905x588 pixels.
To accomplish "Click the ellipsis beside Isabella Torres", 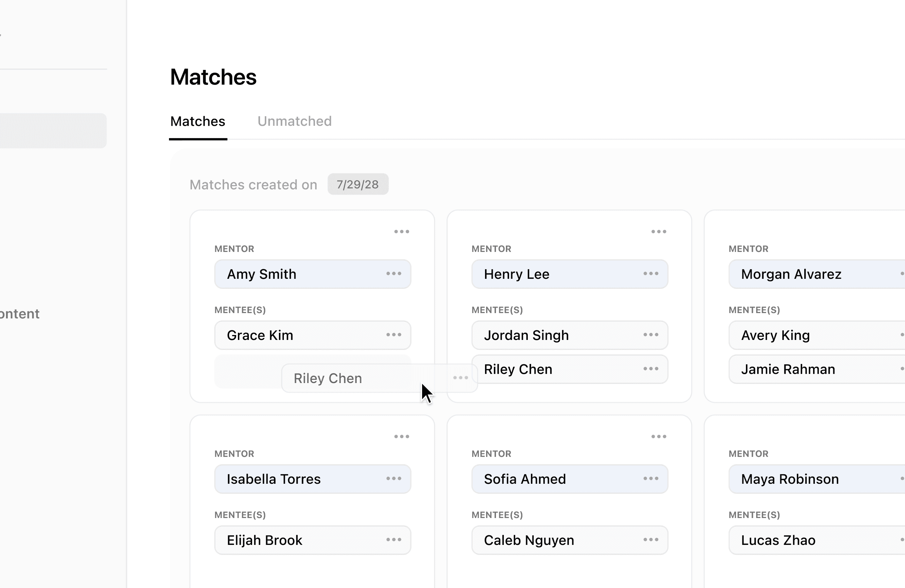I will click(393, 478).
